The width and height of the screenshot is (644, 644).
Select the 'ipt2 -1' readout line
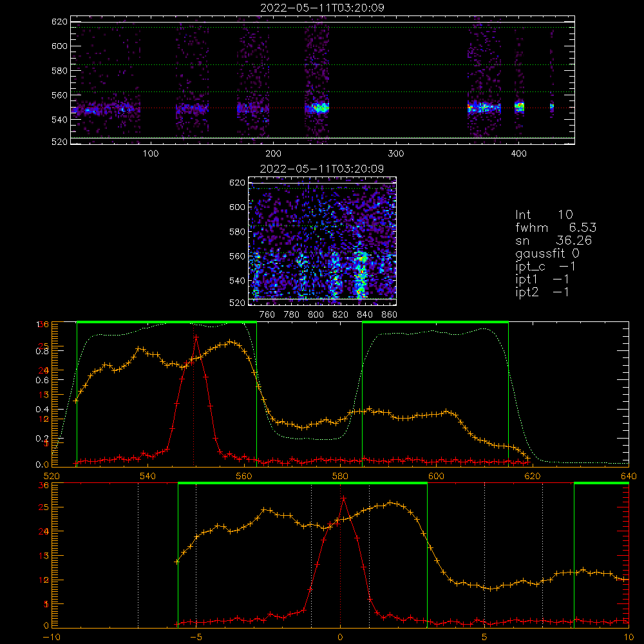(542, 292)
